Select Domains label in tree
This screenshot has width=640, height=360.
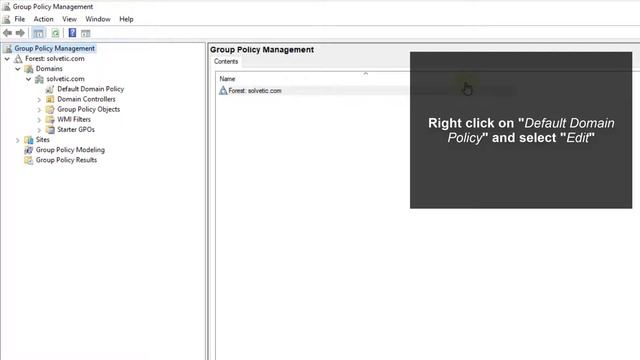(x=49, y=69)
